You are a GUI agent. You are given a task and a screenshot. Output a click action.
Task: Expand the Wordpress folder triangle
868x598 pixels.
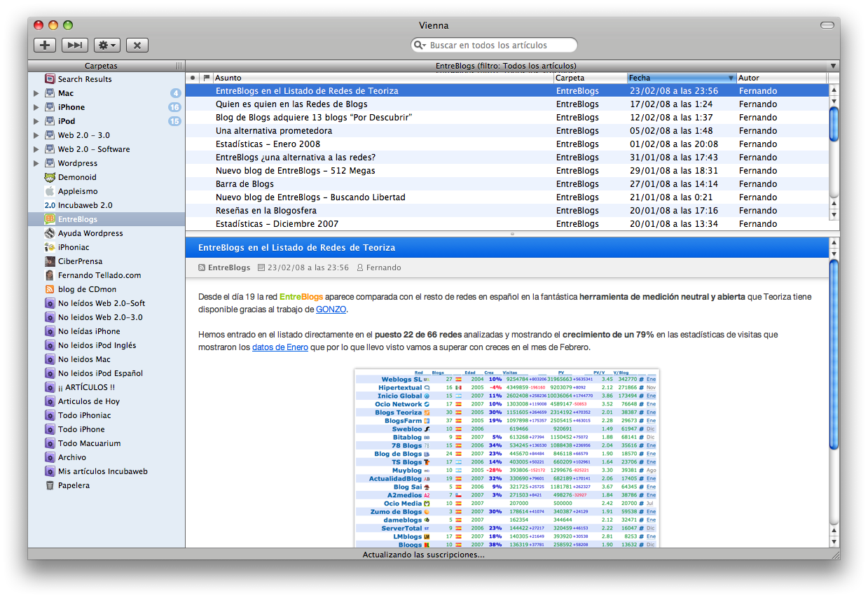(36, 163)
